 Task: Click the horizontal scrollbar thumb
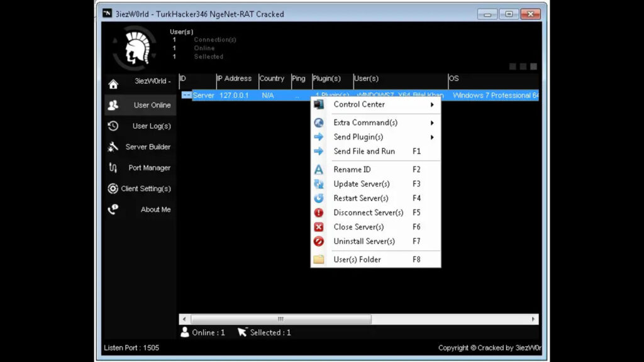pos(281,319)
